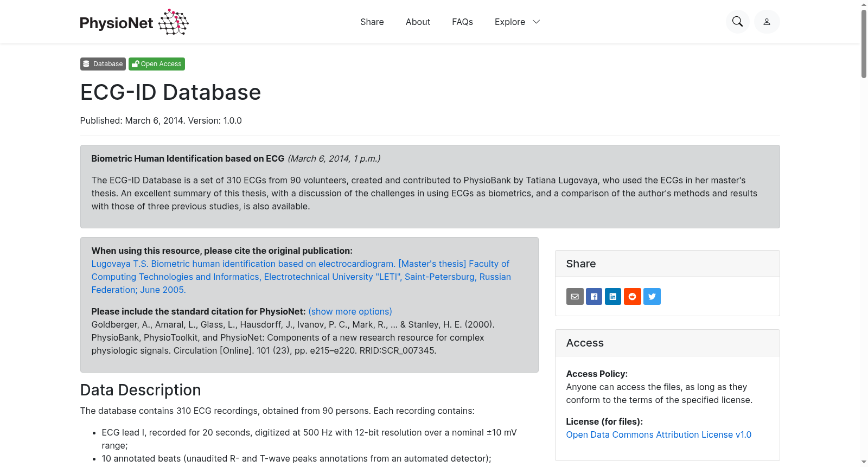
Task: Click the License (for files) label
Action: (x=604, y=421)
